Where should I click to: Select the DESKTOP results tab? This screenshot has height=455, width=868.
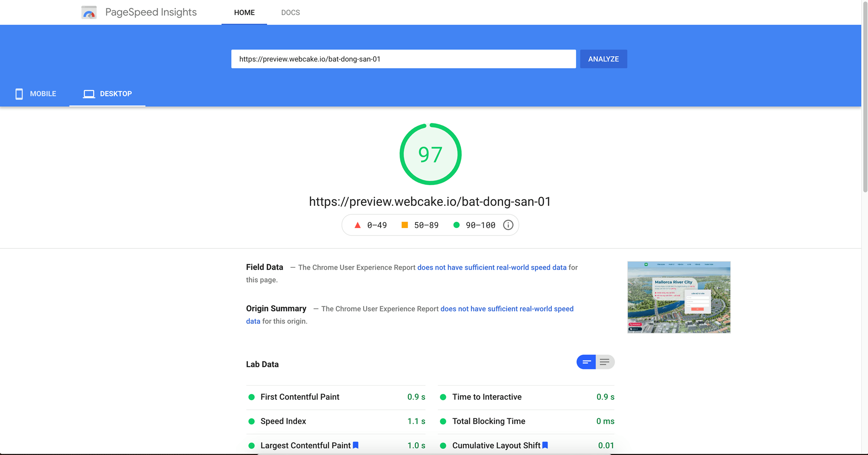(108, 94)
